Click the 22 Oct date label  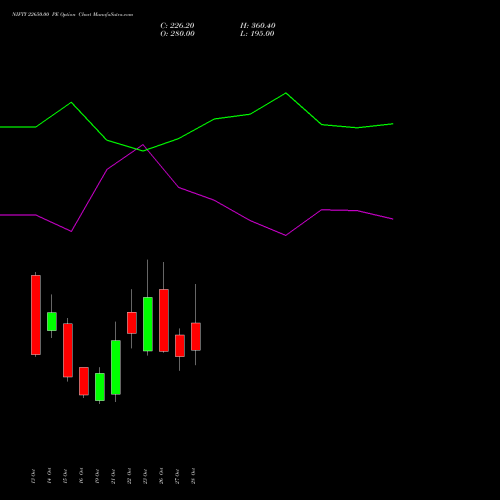coord(129,476)
